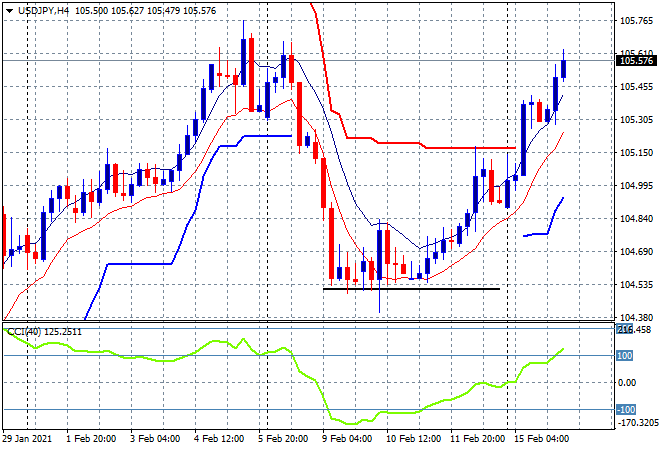Click the 29 Jan 2021 date label
Screen dimensions: 660x450
(27, 439)
